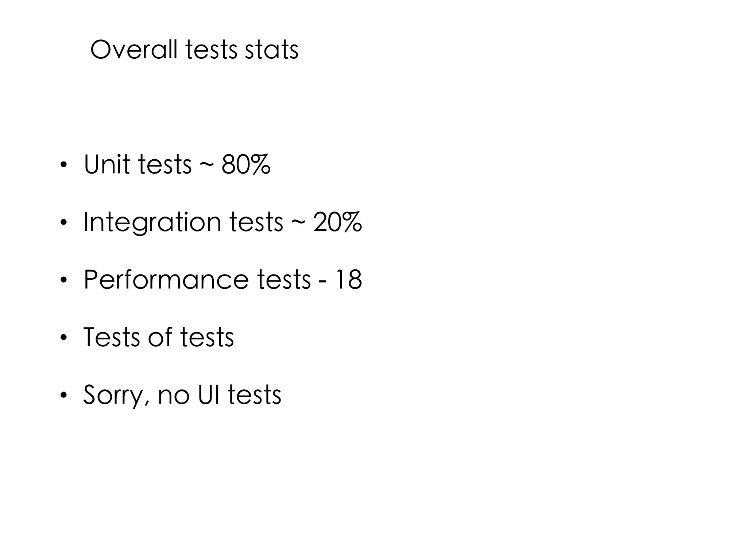Select the 'Performance tests - 18' line

223,280
